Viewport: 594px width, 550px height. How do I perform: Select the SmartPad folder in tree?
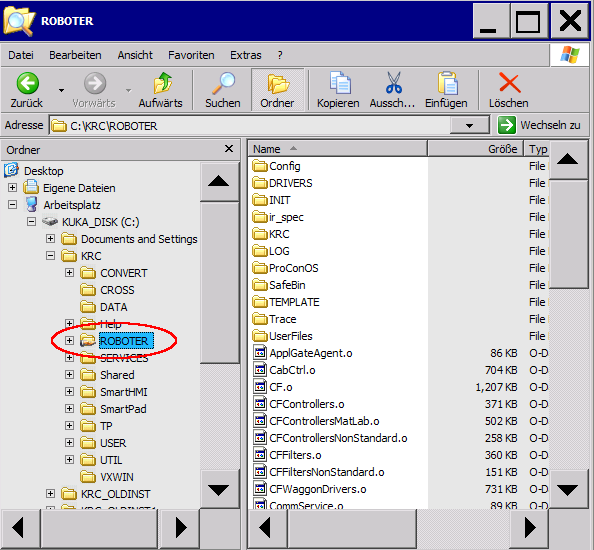coord(123,409)
